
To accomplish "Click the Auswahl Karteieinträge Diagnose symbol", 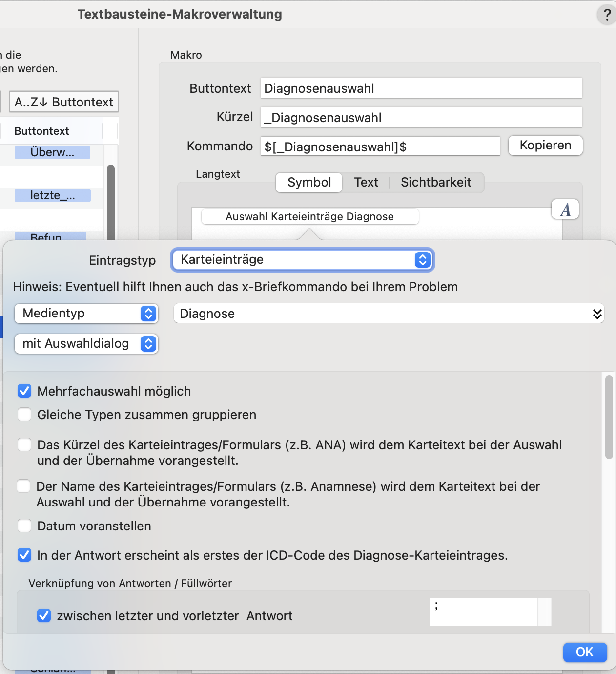I will pos(310,217).
